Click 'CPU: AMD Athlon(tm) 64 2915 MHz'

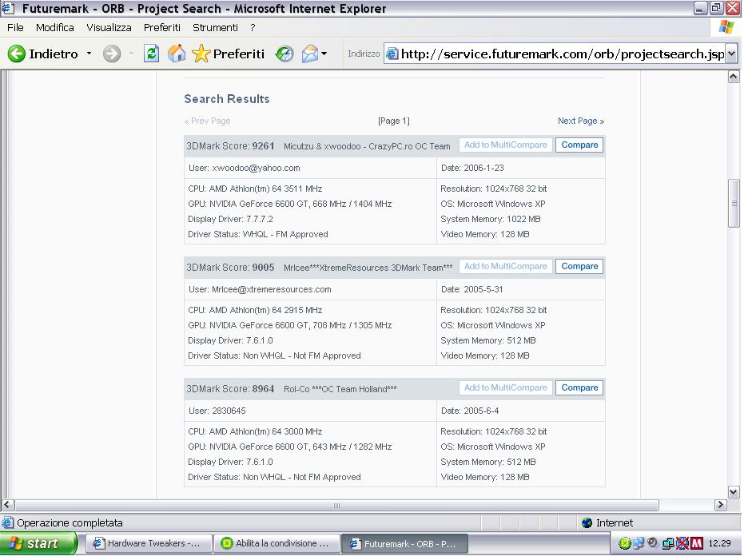255,310
